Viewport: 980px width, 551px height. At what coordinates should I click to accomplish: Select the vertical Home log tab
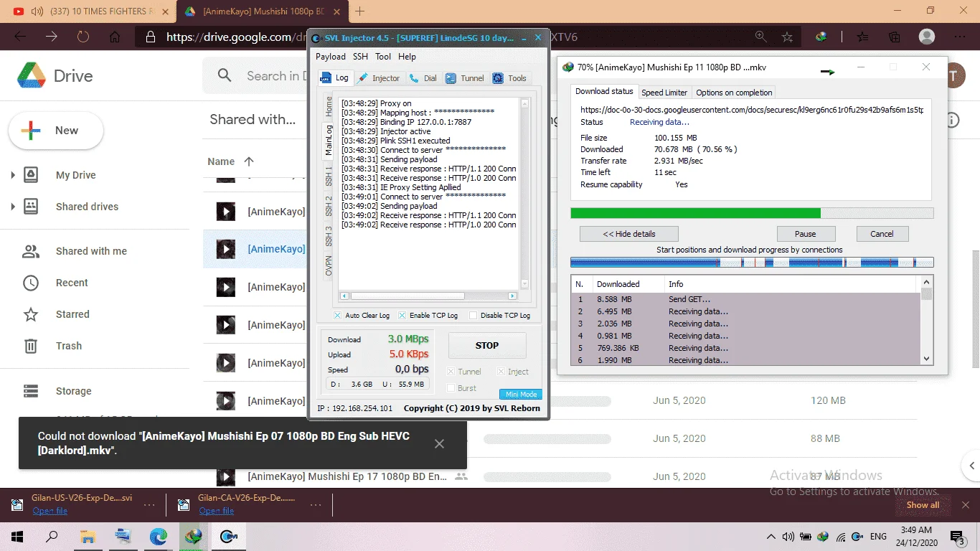329,107
